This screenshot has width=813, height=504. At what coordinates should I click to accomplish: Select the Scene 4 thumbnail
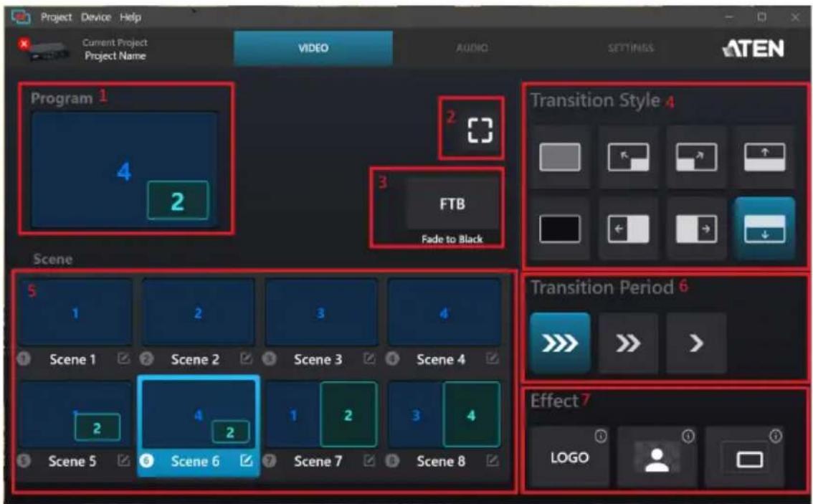(444, 313)
